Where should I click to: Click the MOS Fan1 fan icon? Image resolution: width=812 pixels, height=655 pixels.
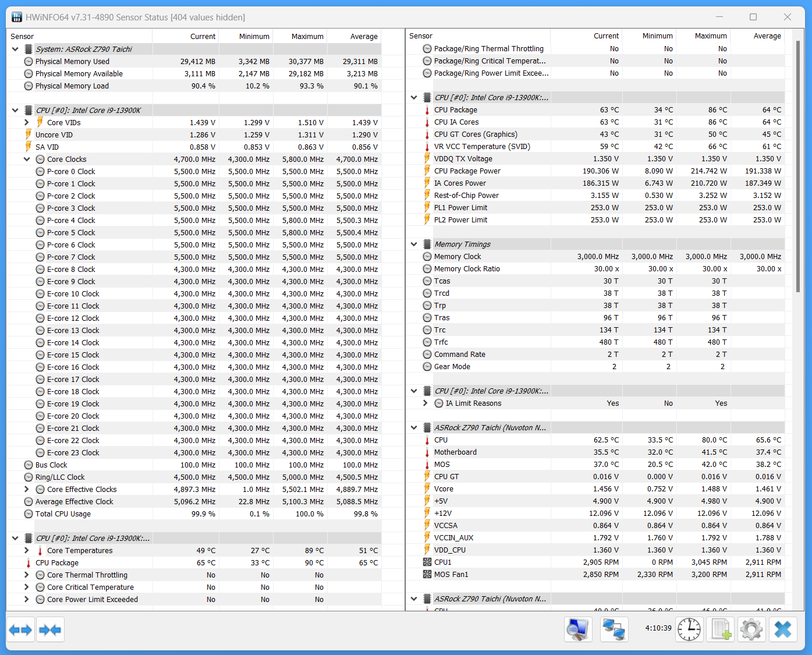coord(427,575)
